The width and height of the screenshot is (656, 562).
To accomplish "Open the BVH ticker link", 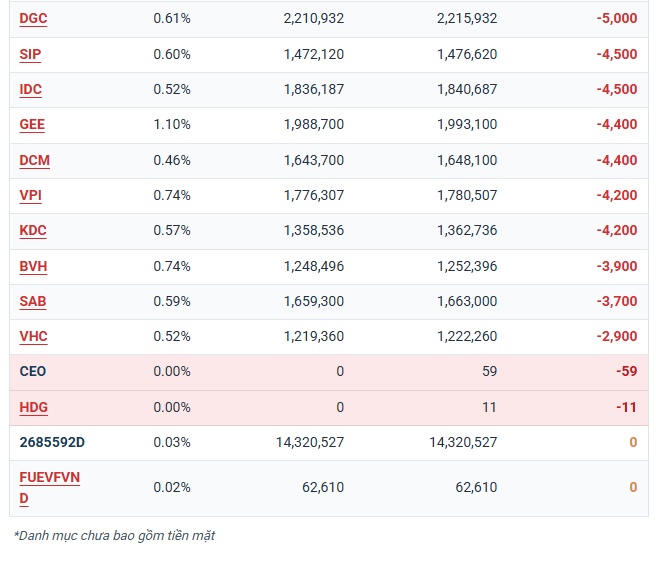I will (x=33, y=267).
